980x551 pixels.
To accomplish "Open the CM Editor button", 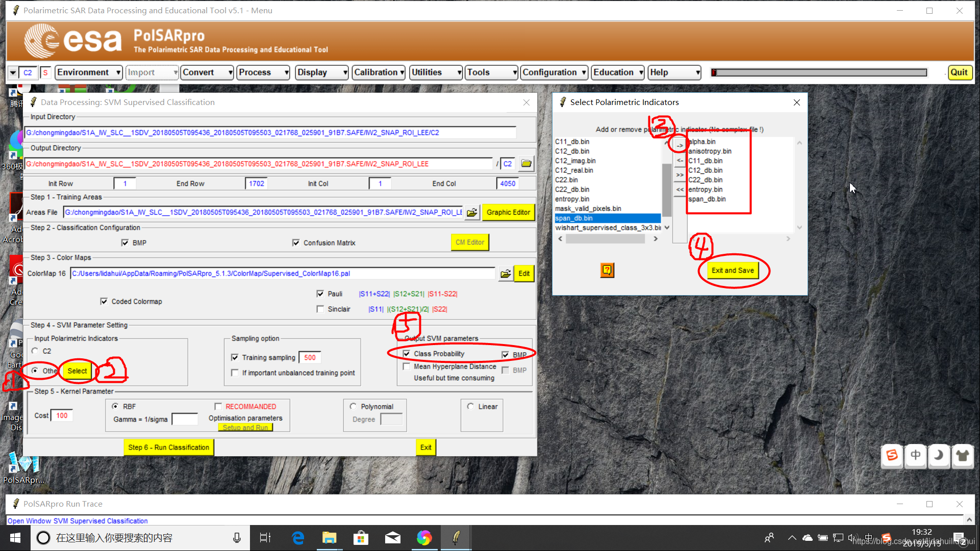I will point(470,243).
